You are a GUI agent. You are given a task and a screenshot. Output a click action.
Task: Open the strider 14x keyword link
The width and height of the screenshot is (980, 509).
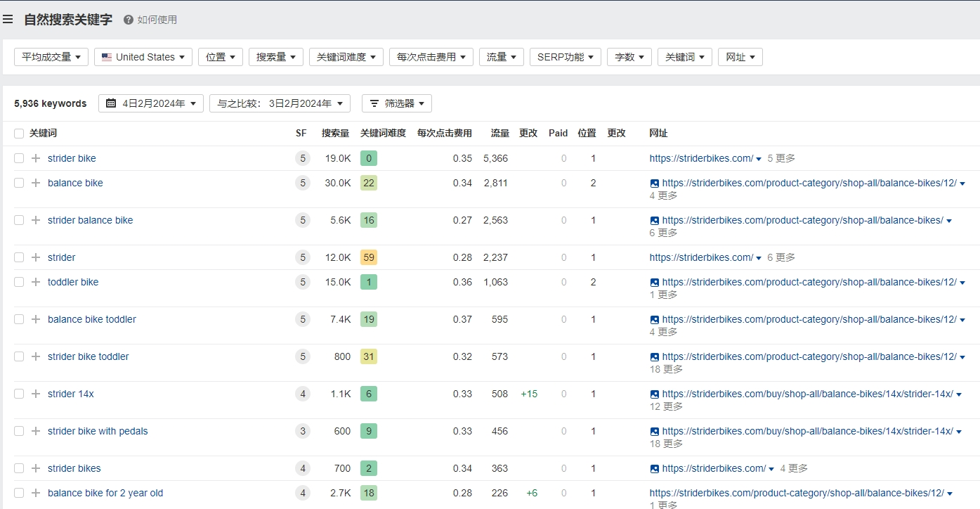pos(70,394)
